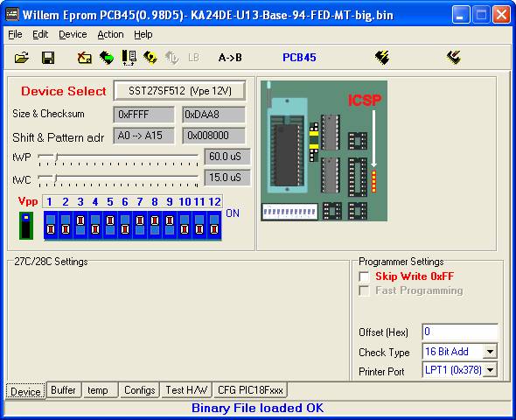
Task: Open the File menu
Action: coord(15,34)
